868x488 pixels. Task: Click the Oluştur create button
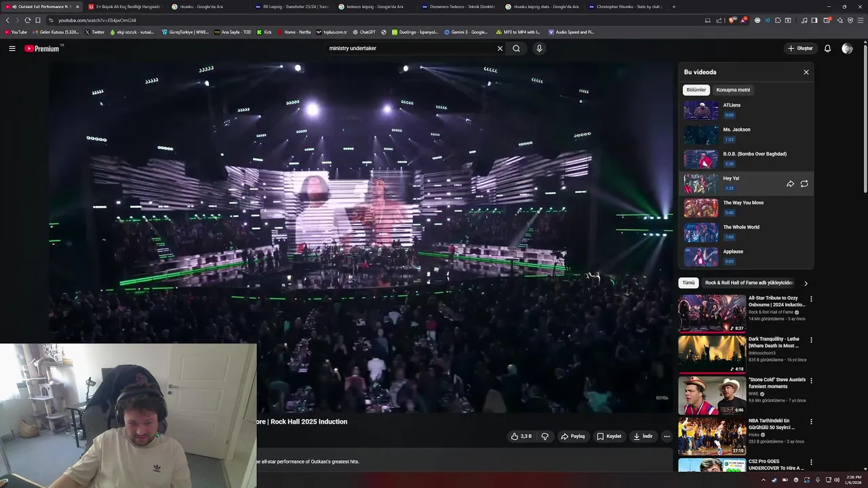[x=800, y=49]
